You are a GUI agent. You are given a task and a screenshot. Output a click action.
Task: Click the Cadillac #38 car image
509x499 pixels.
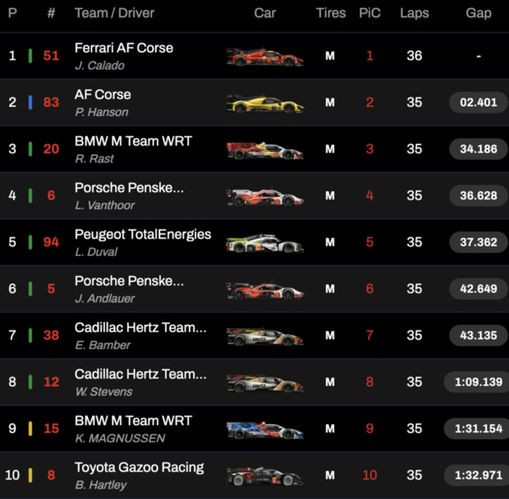click(x=265, y=336)
